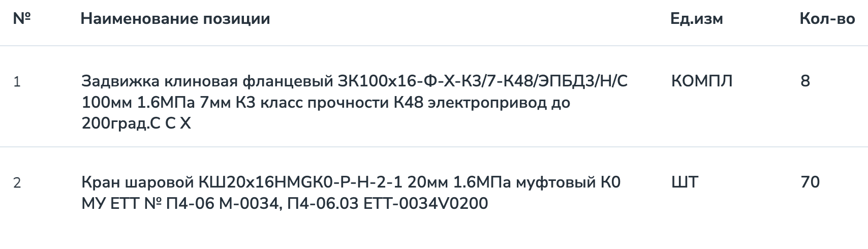Image resolution: width=868 pixels, height=249 pixels.
Task: Click the ЗК100х16-Ф-Х-КЗ/7-К48/ЭПБДЗ/Н/С model code
Action: point(483,81)
